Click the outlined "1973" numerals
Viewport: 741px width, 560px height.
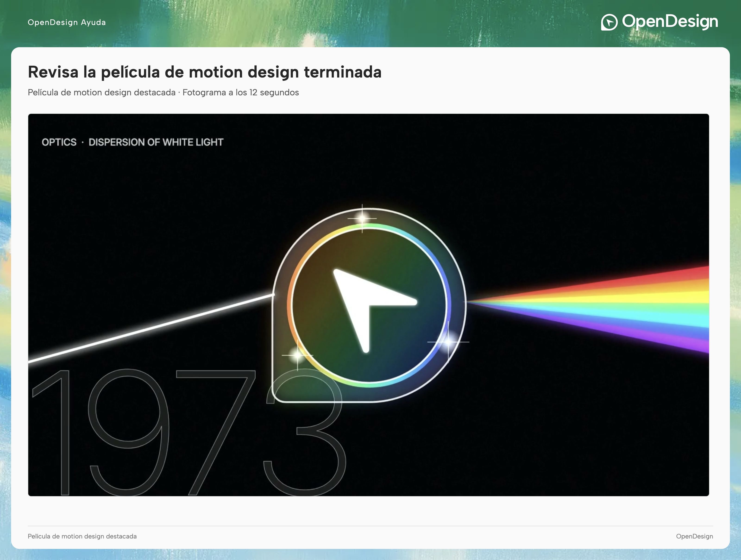pos(189,432)
